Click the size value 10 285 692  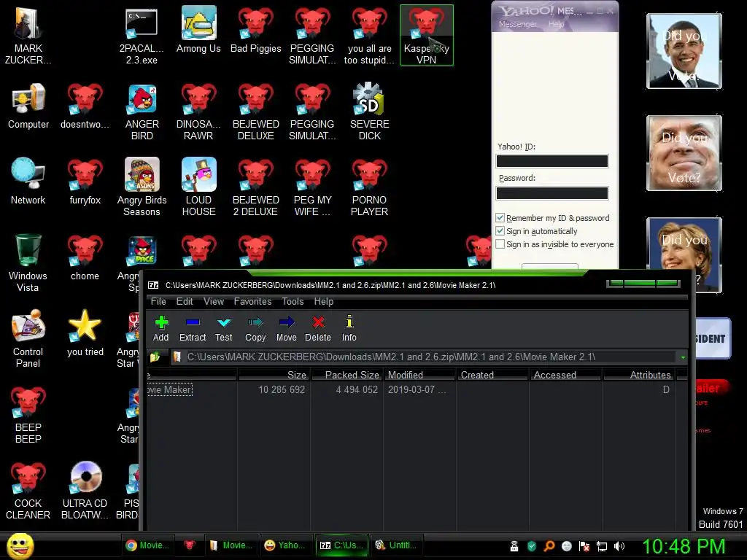[x=282, y=389]
